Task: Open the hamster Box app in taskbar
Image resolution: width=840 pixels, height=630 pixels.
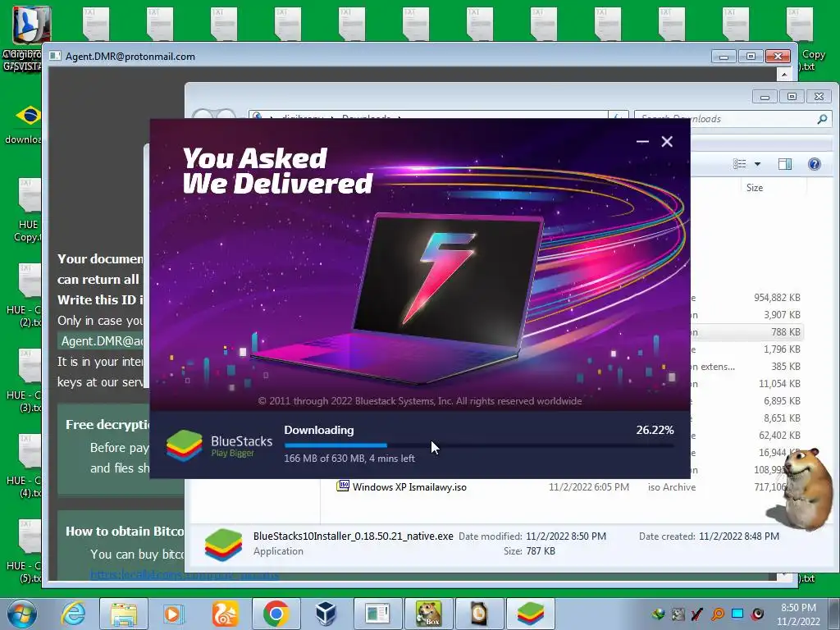Action: pos(428,614)
